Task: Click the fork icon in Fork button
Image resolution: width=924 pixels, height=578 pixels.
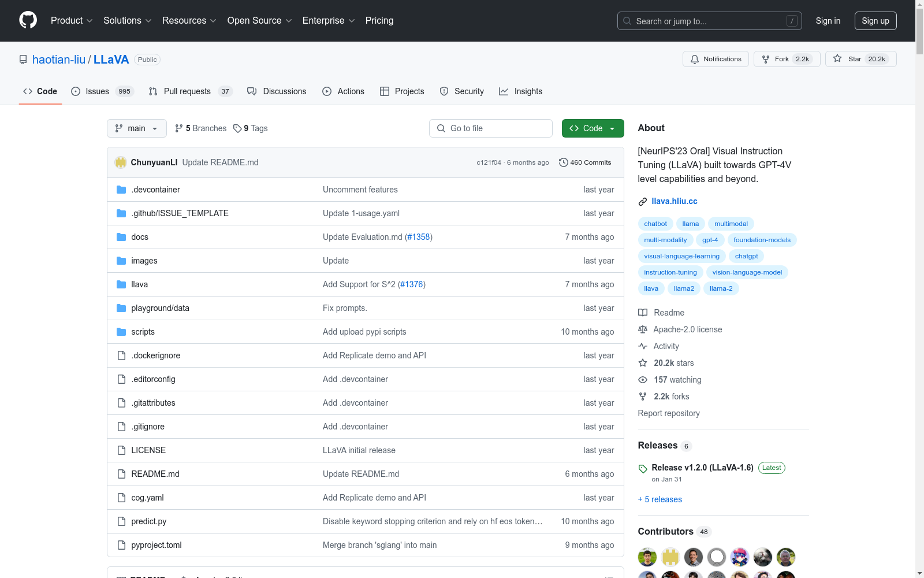Action: click(x=766, y=59)
